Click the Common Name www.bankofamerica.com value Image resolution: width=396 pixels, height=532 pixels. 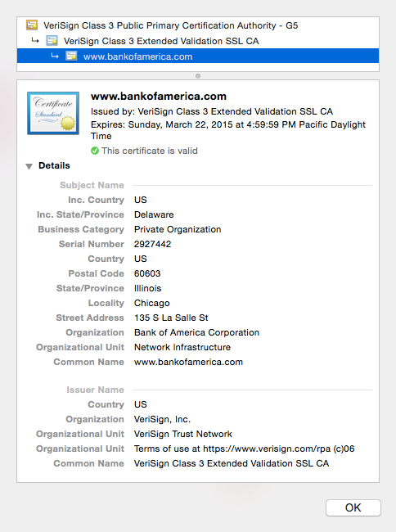[x=188, y=362]
